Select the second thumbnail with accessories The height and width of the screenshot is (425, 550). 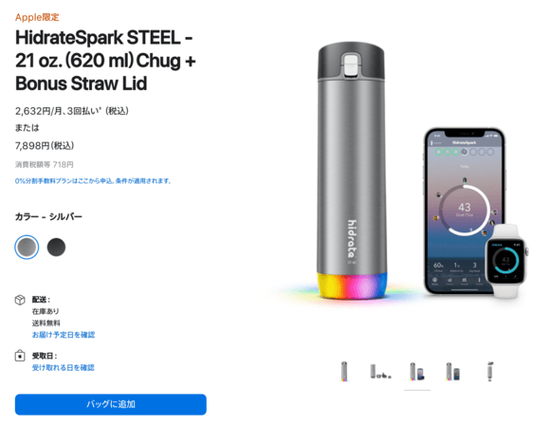coord(381,371)
